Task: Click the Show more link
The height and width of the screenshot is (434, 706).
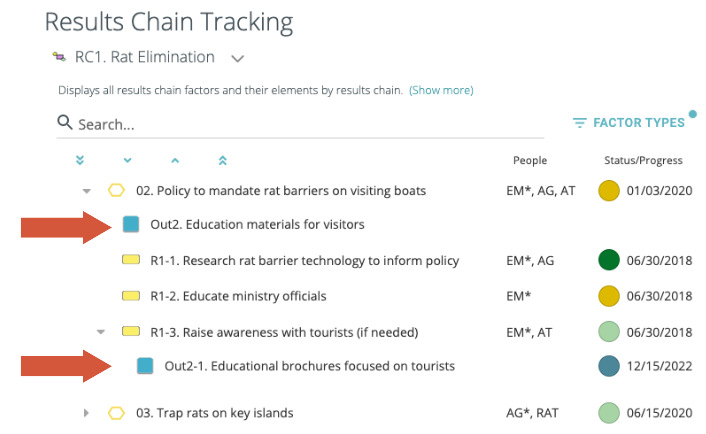Action: pyautogui.click(x=441, y=90)
